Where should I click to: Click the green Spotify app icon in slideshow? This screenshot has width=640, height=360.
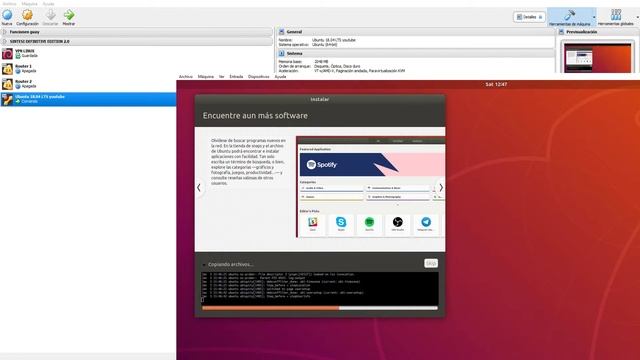(369, 222)
